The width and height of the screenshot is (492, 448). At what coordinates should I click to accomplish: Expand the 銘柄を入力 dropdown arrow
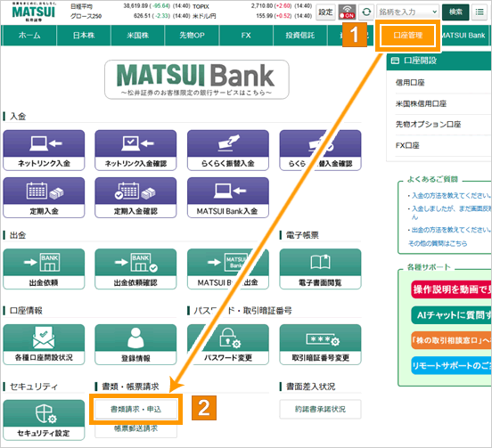[x=435, y=12]
